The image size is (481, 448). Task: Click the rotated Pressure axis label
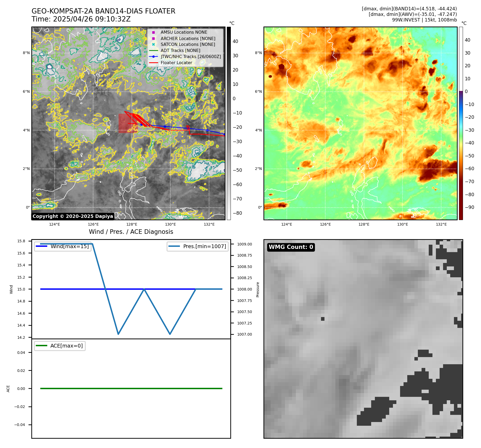[258, 289]
